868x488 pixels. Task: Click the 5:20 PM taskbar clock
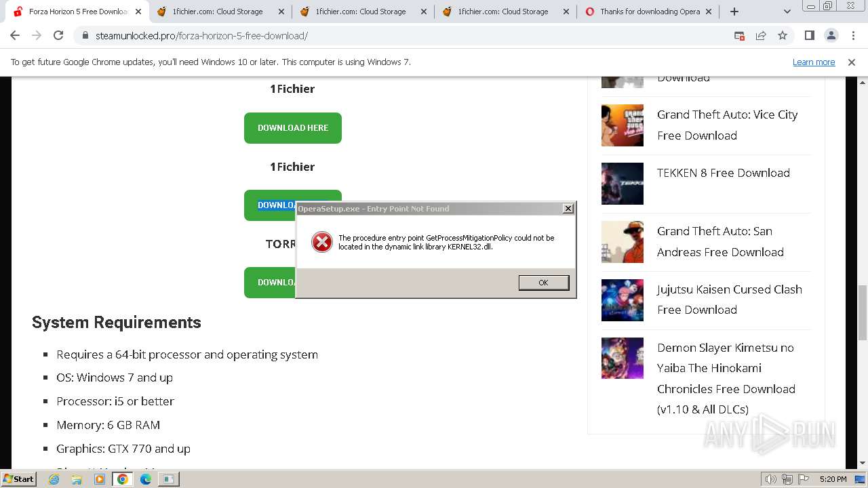[x=833, y=479]
